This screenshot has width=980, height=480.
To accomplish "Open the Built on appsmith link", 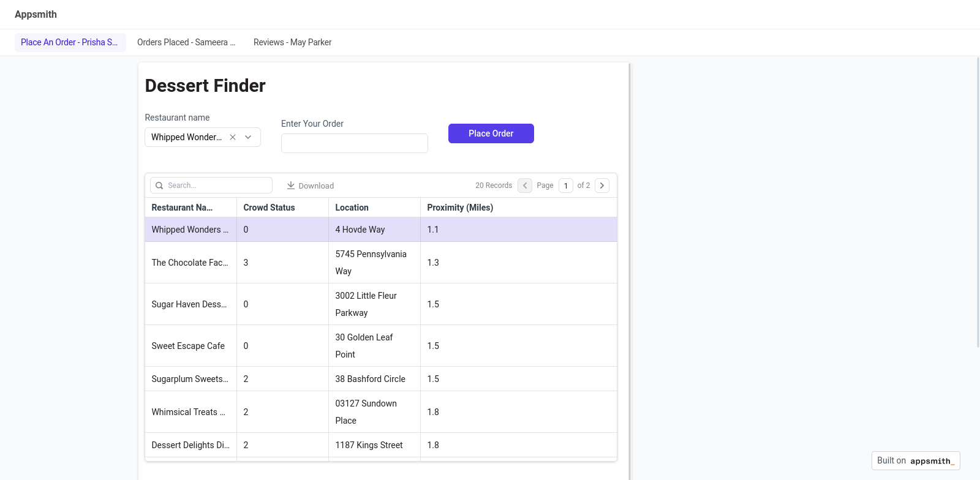I will [915, 460].
